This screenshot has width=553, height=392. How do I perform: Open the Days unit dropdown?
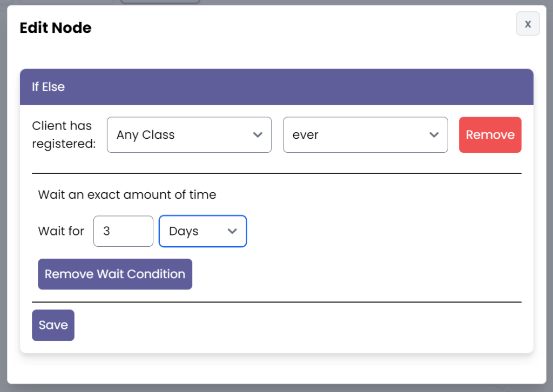click(203, 231)
